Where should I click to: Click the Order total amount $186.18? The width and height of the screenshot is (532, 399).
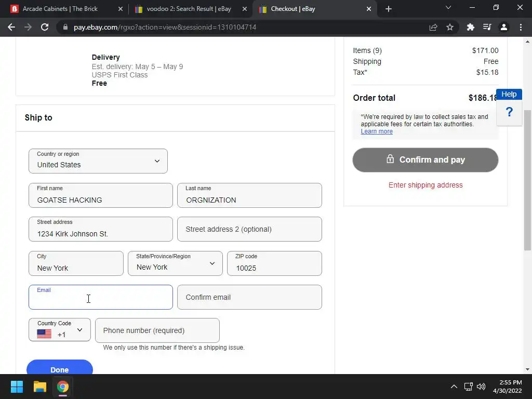tap(483, 98)
